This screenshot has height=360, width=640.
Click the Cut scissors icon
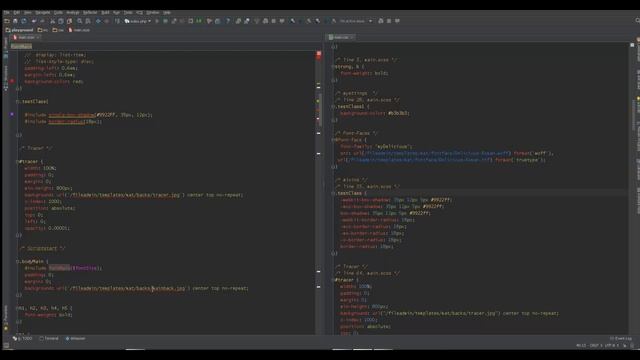point(53,21)
